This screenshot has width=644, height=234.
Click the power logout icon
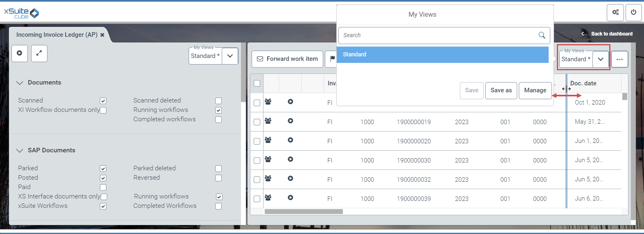click(633, 12)
